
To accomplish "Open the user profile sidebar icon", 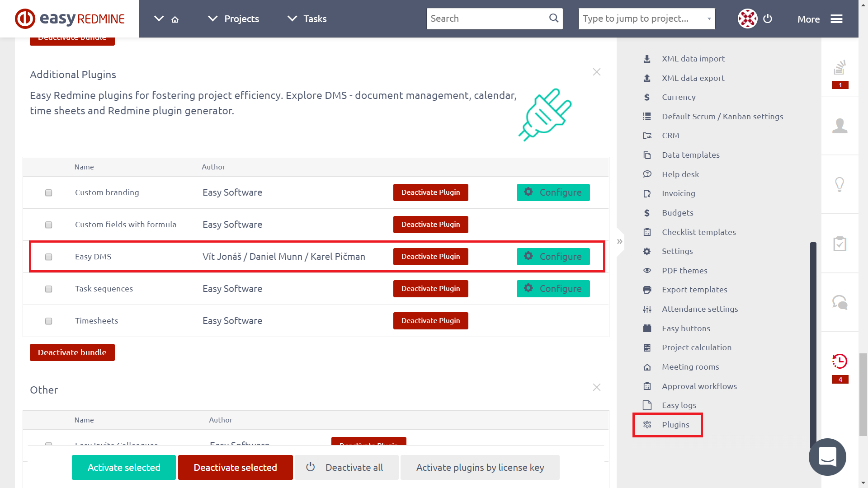I will (840, 126).
